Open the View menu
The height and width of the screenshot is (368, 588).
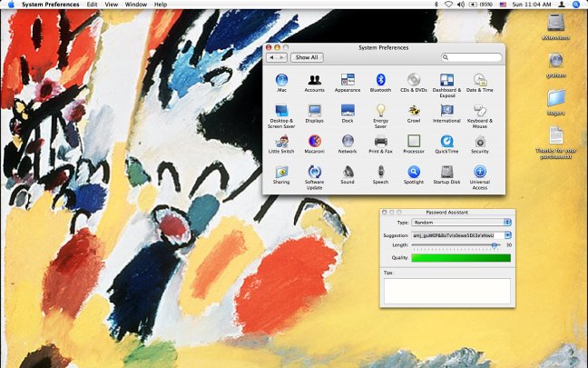point(111,5)
